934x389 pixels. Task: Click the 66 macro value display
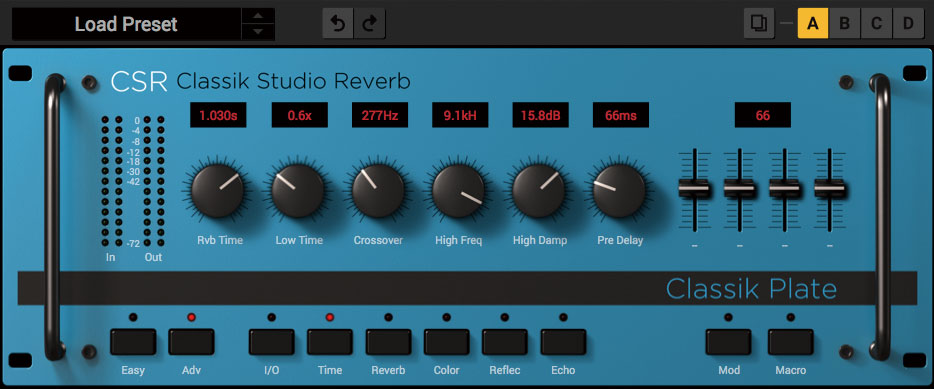click(x=763, y=115)
